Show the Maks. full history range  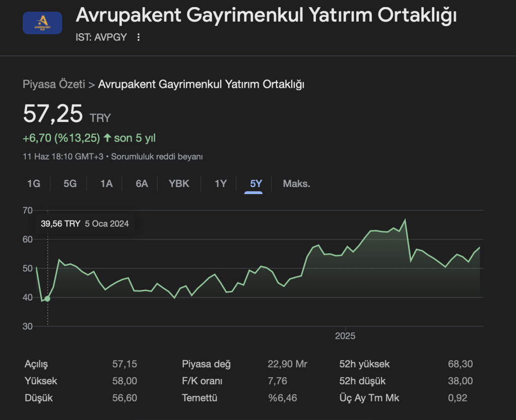click(296, 184)
